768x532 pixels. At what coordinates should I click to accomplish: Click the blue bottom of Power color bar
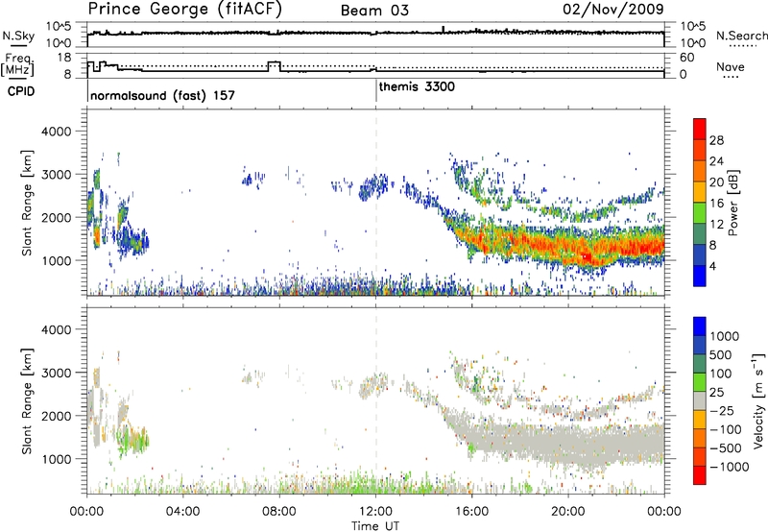pyautogui.click(x=700, y=276)
